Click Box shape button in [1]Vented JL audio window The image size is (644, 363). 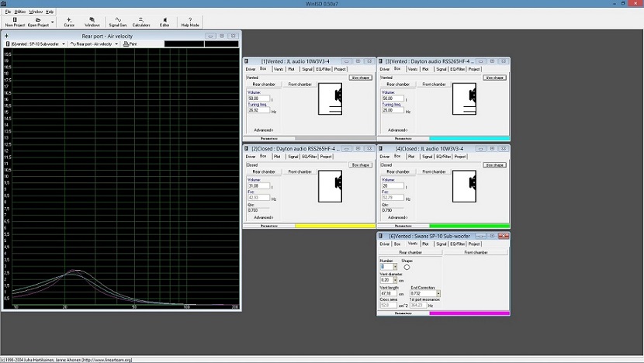click(361, 78)
